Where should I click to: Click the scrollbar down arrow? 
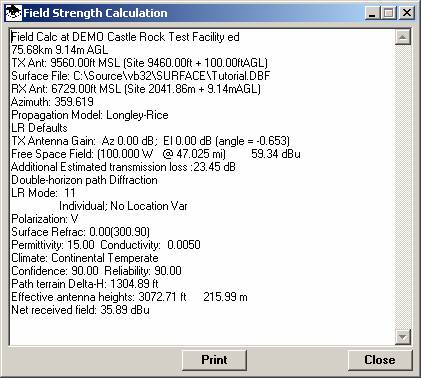[x=403, y=337]
